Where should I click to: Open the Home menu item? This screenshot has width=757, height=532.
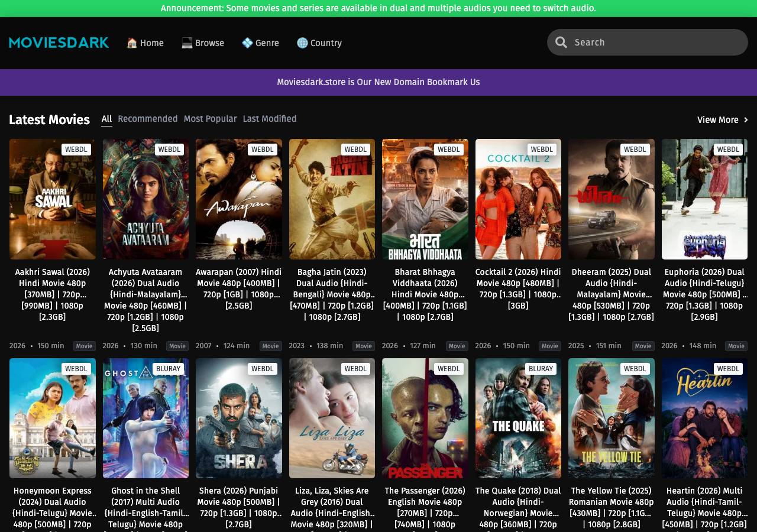(145, 43)
